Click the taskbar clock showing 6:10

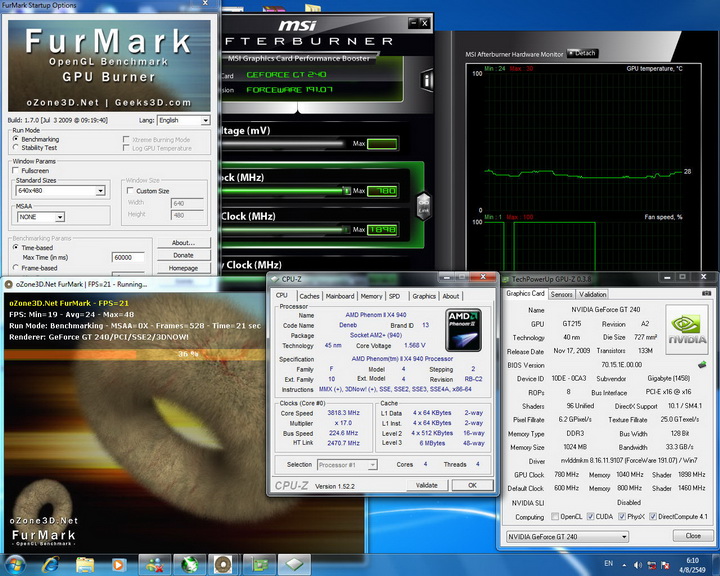click(692, 561)
